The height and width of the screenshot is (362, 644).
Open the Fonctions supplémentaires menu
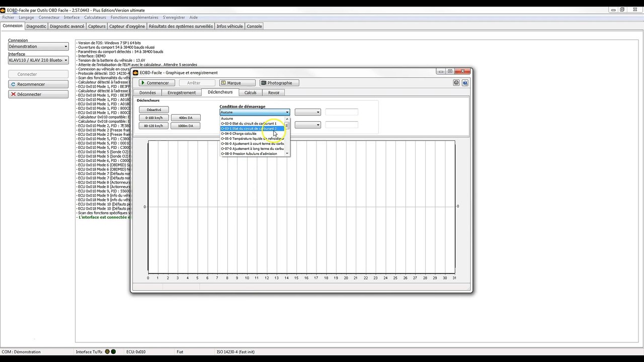coord(134,18)
